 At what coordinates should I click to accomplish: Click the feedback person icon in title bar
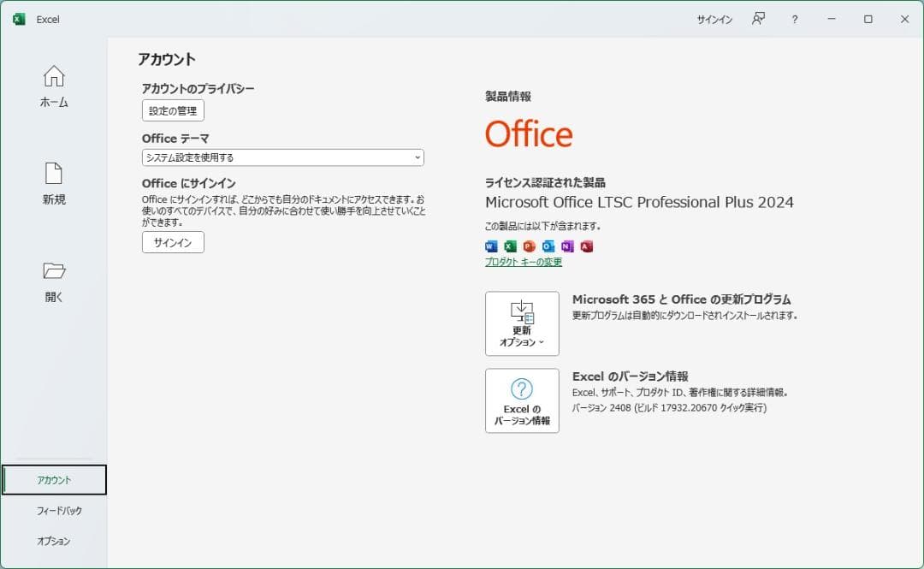click(x=758, y=19)
